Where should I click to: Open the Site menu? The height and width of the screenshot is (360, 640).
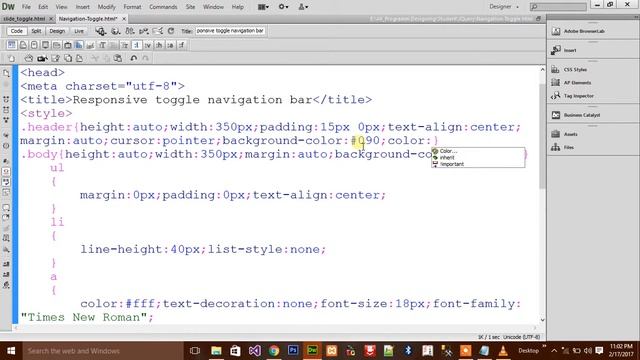(190, 7)
